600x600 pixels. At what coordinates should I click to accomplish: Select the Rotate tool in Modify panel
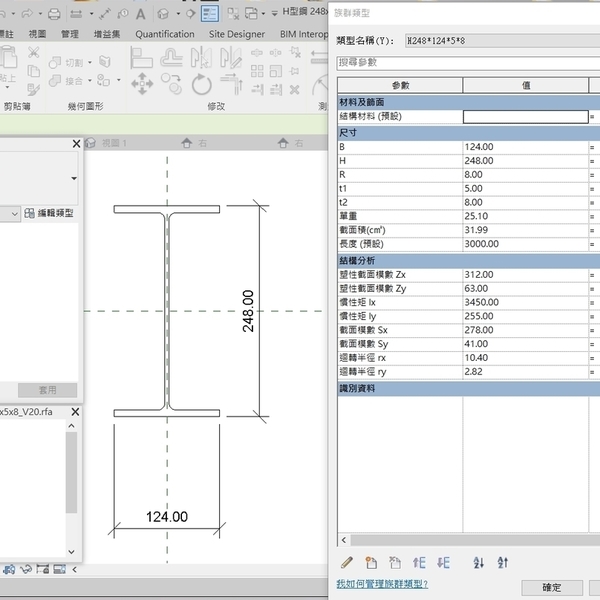[202, 83]
